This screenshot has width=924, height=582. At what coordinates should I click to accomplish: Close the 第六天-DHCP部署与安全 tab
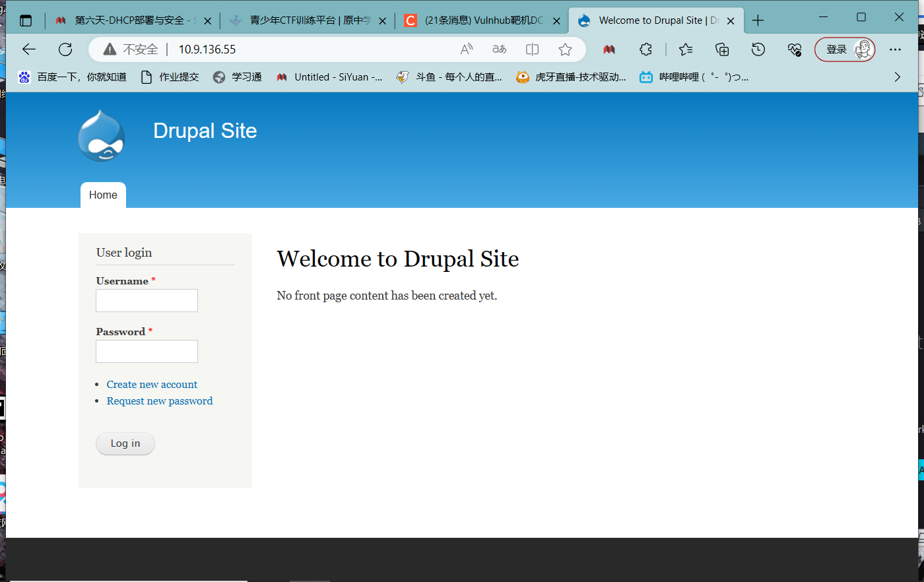(x=207, y=21)
